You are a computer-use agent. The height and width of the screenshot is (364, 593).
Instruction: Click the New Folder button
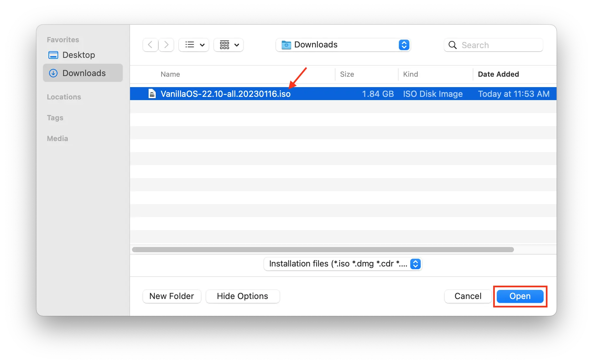click(172, 296)
